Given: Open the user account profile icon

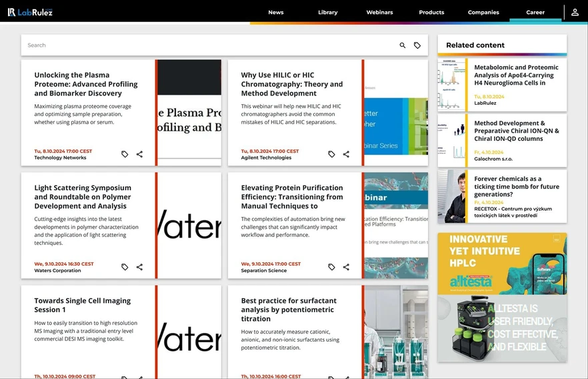Looking at the screenshot, I should [x=575, y=12].
